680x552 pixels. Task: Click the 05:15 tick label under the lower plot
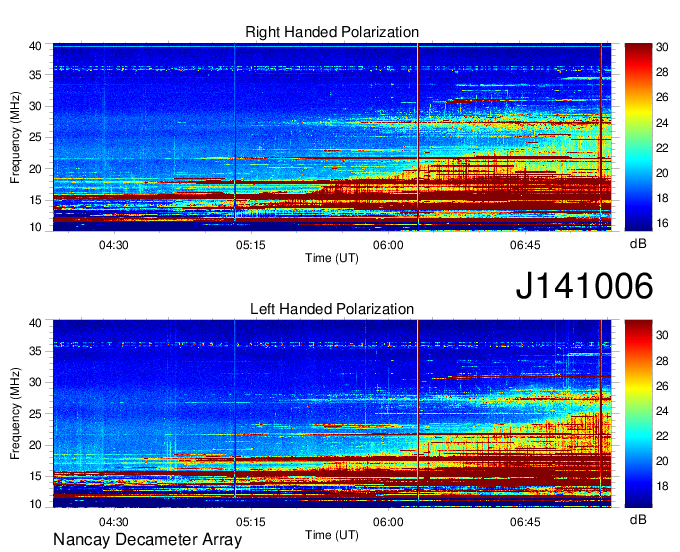[x=251, y=522]
